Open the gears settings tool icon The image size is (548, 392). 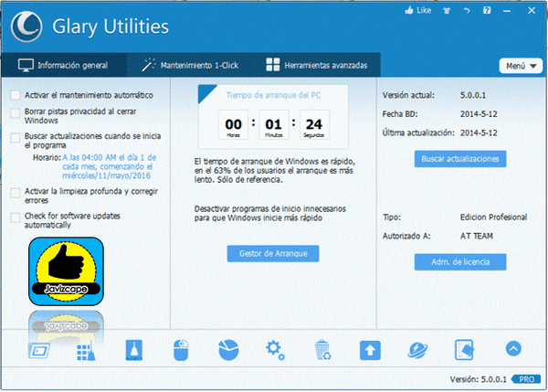(276, 350)
